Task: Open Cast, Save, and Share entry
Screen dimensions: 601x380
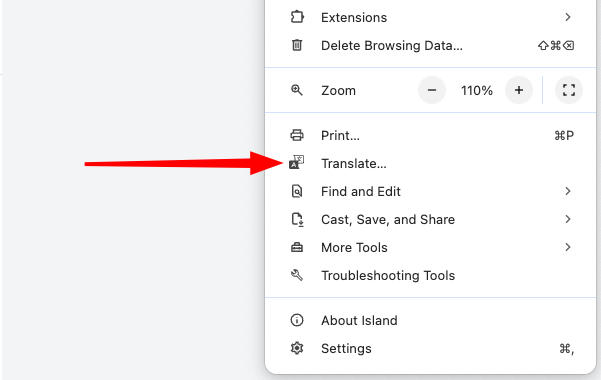Action: pyautogui.click(x=430, y=219)
